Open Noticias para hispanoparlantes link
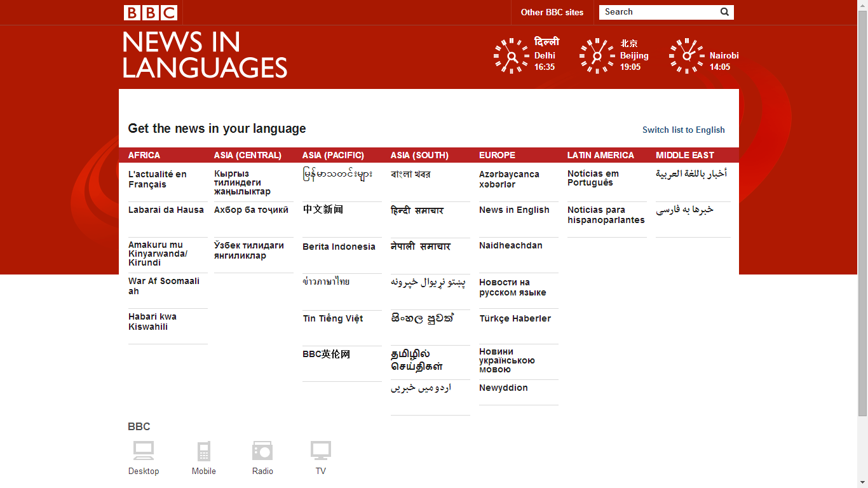Viewport: 868px width, 488px height. tap(606, 215)
